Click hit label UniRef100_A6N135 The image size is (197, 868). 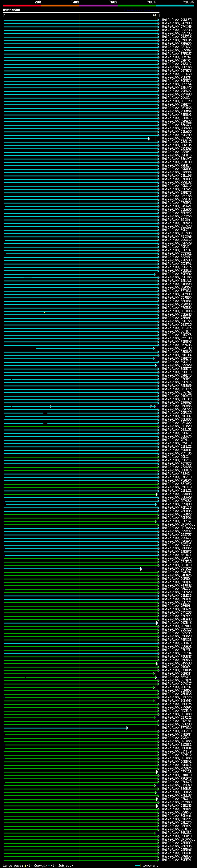176,145
